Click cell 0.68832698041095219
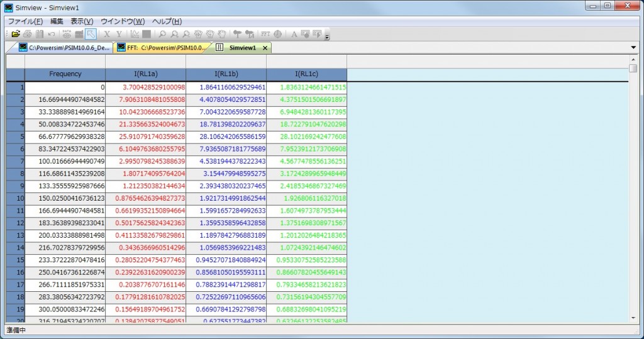Viewport: 644px width, 339px height. [x=306, y=309]
